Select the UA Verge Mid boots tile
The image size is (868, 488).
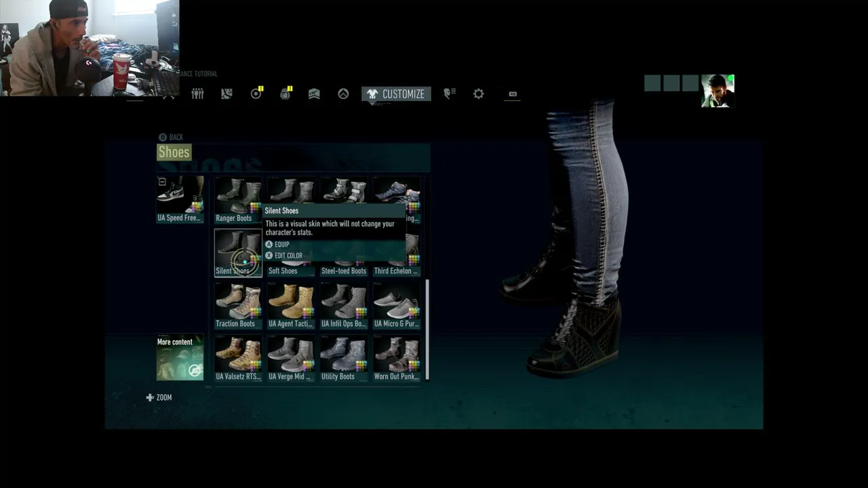click(x=291, y=359)
